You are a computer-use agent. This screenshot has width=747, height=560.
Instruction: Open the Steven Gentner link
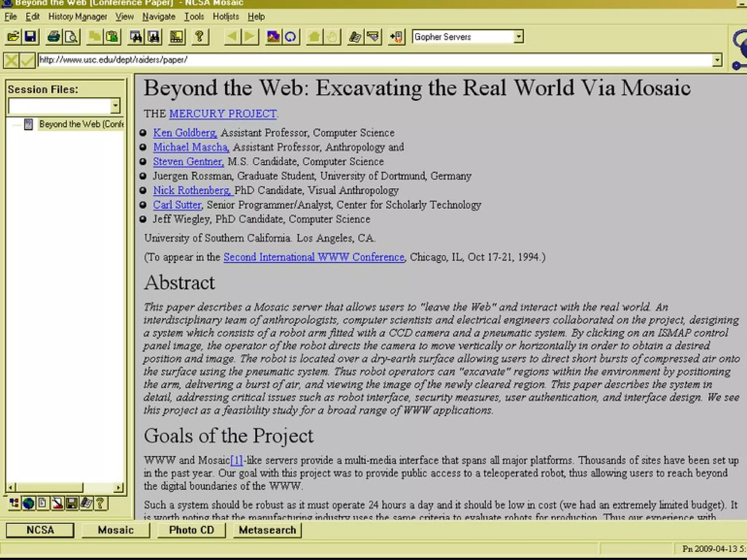coord(188,161)
